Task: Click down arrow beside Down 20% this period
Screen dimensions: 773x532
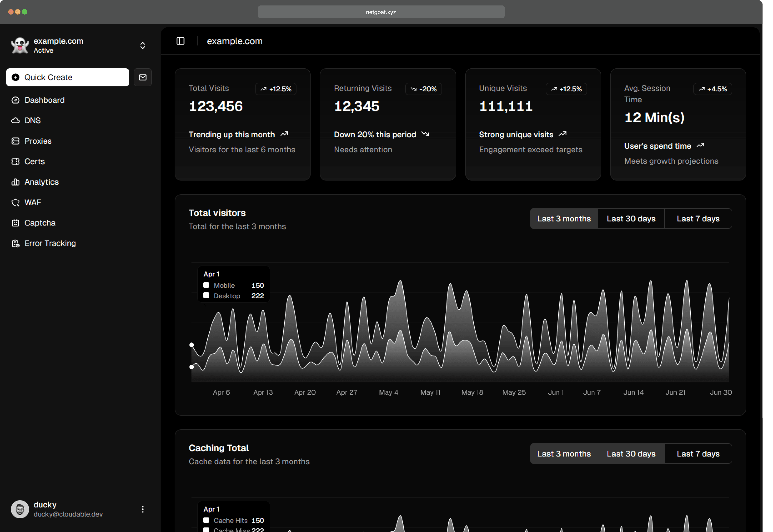Action: click(x=425, y=134)
